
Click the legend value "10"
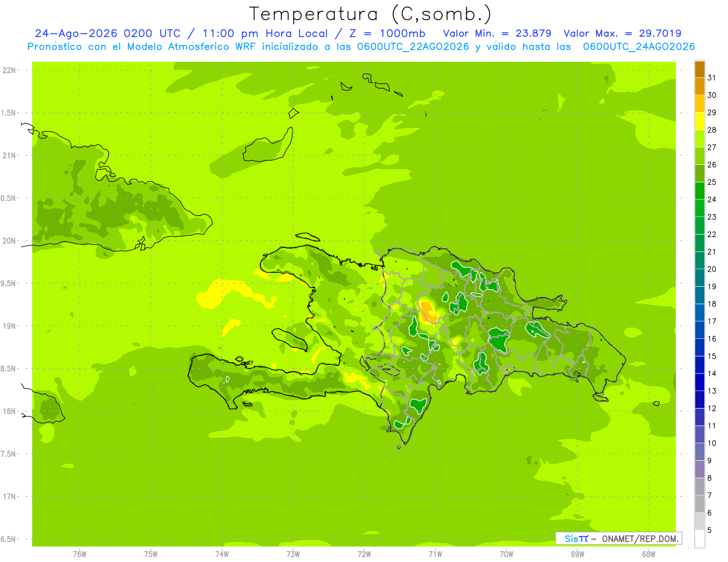(712, 443)
